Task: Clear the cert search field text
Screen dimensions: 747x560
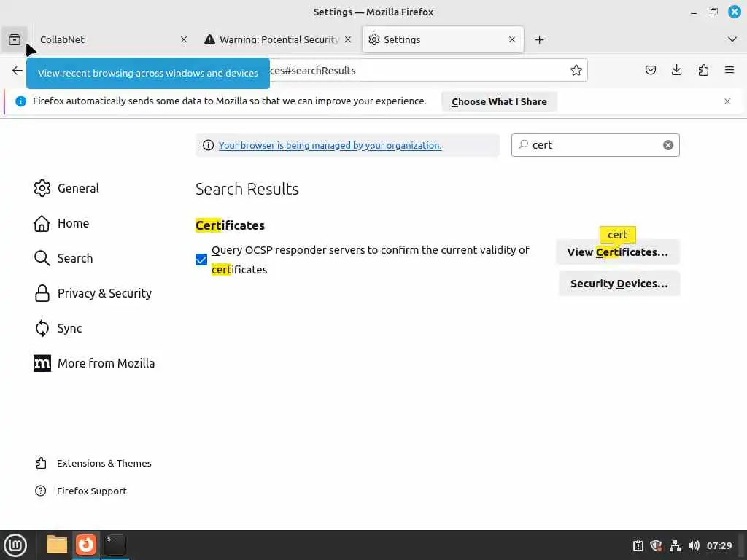Action: click(x=668, y=145)
